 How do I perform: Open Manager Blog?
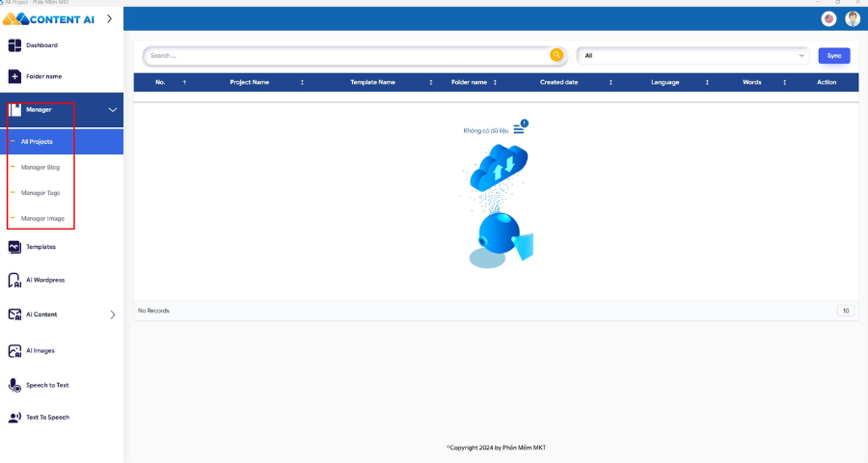[40, 167]
